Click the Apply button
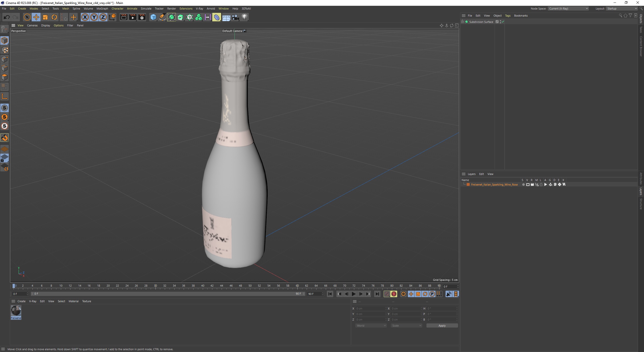Image resolution: width=644 pixels, height=352 pixels. coord(442,326)
